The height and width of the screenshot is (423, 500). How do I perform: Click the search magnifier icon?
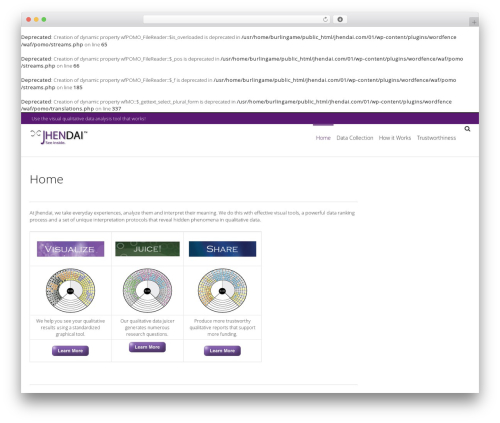point(467,129)
